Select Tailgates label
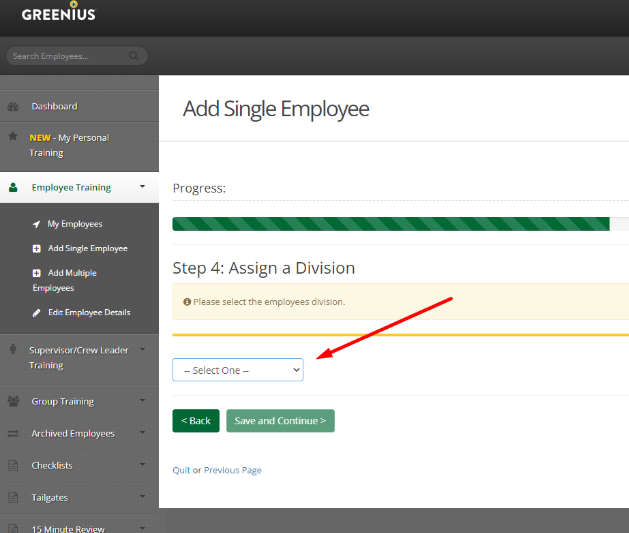629x533 pixels. click(x=50, y=498)
